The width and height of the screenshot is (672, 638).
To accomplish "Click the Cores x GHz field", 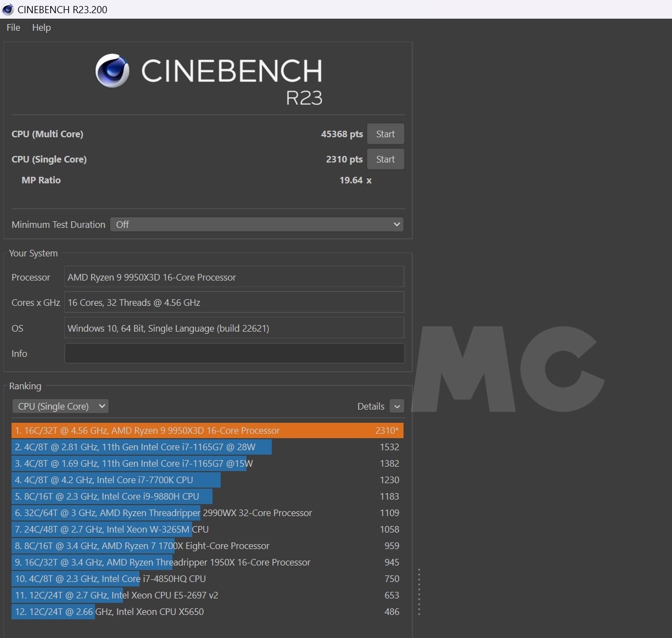I will pos(234,303).
